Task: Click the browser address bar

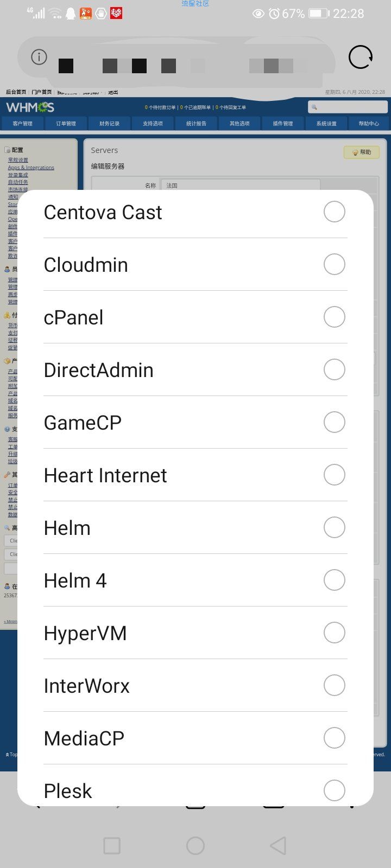Action: coord(176,57)
